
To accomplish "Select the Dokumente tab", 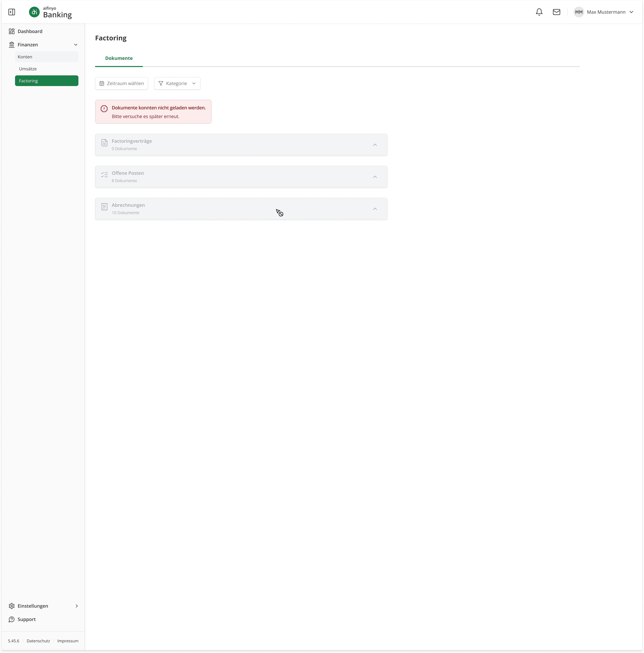I will pos(119,58).
